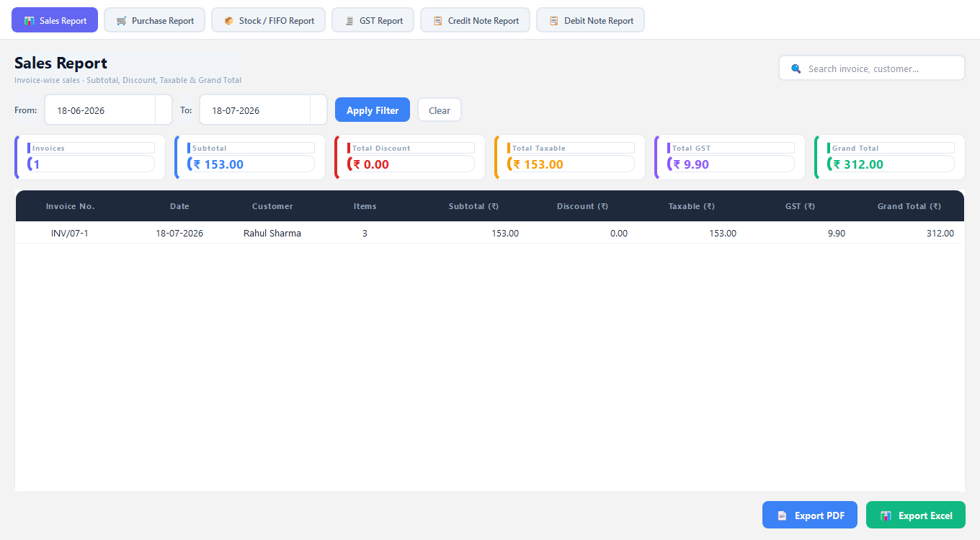Click customer Rahul Sharma cell
This screenshot has height=540, width=980.
[272, 233]
